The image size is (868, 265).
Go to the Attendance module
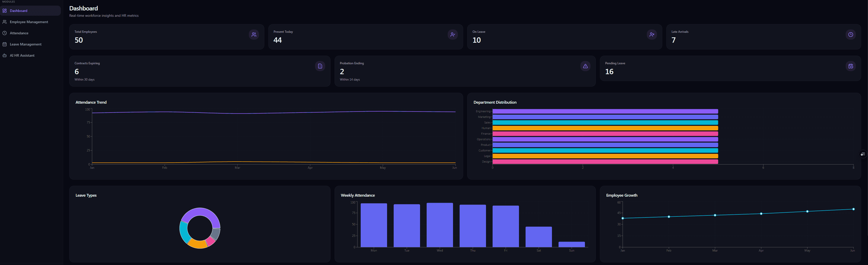(30, 33)
